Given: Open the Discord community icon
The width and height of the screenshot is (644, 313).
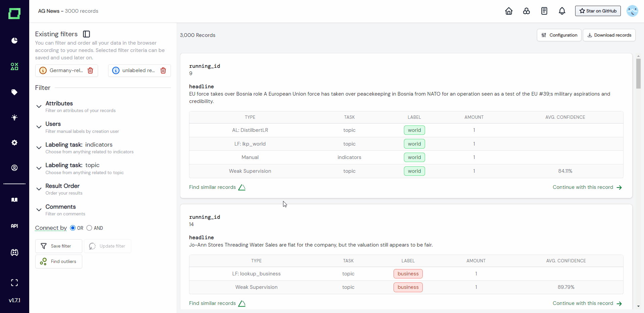Looking at the screenshot, I should click(14, 253).
